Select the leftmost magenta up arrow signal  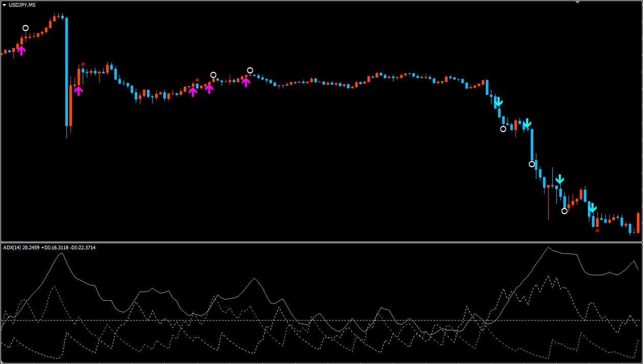21,49
